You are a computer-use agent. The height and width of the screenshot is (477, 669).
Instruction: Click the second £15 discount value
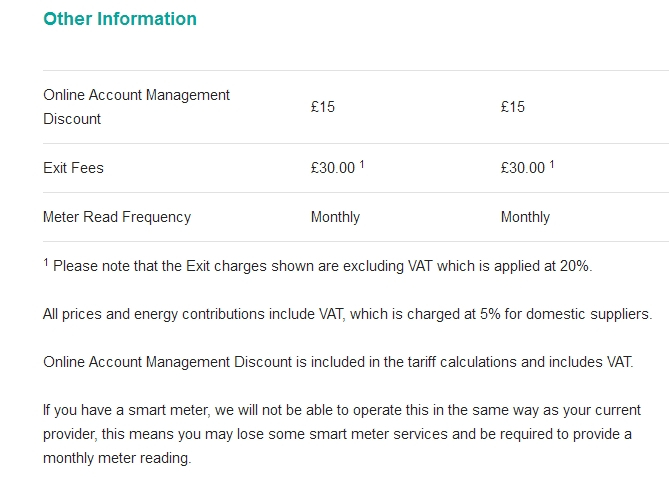513,107
